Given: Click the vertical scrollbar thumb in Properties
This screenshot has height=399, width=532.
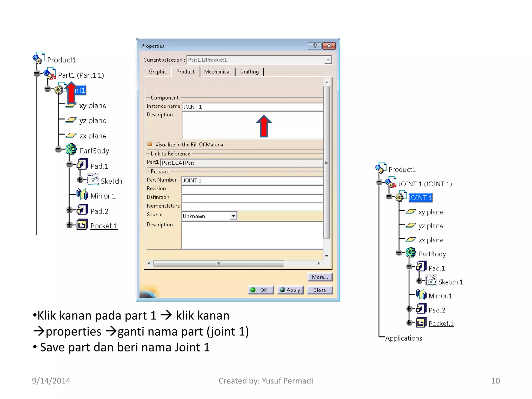Looking at the screenshot, I should pyautogui.click(x=327, y=162).
